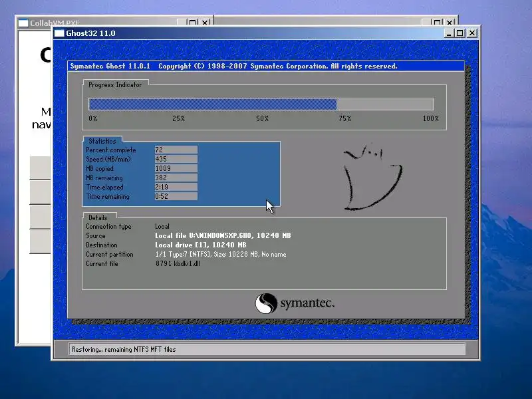Click the Statistics group label

(x=102, y=141)
